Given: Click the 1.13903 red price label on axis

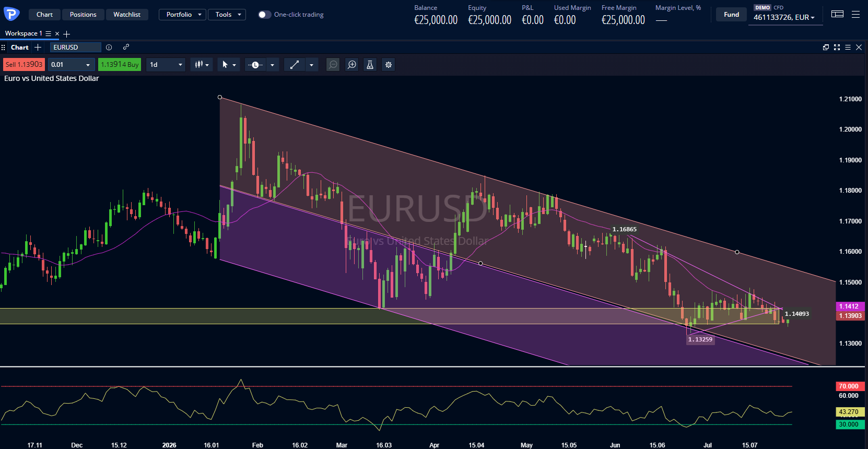Looking at the screenshot, I should [x=850, y=316].
